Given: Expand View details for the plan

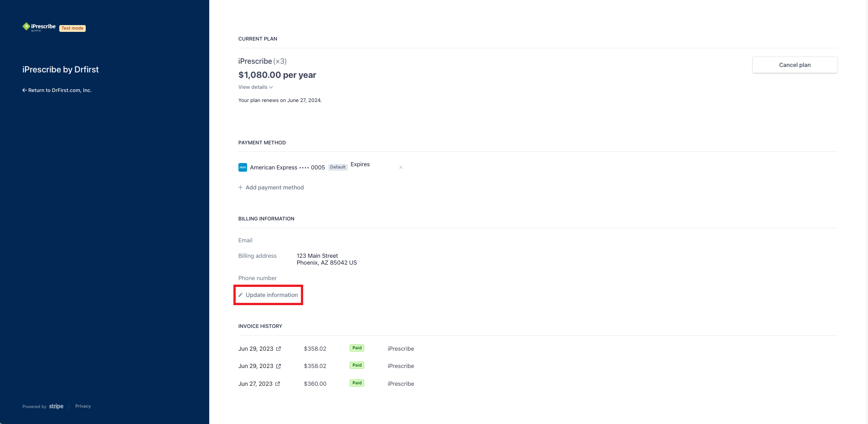Looking at the screenshot, I should 255,87.
